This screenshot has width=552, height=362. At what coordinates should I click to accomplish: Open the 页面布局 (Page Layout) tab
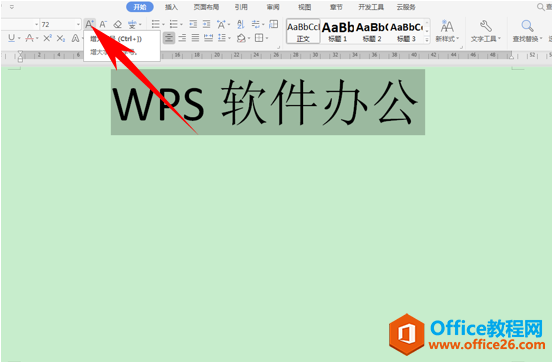point(206,7)
